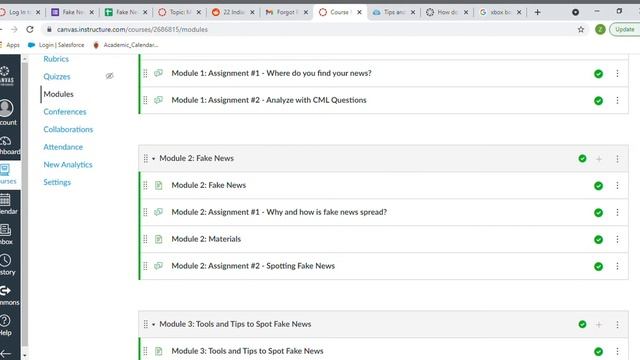
Task: Click the Canvas logo at top of sidebar
Action: point(6,76)
